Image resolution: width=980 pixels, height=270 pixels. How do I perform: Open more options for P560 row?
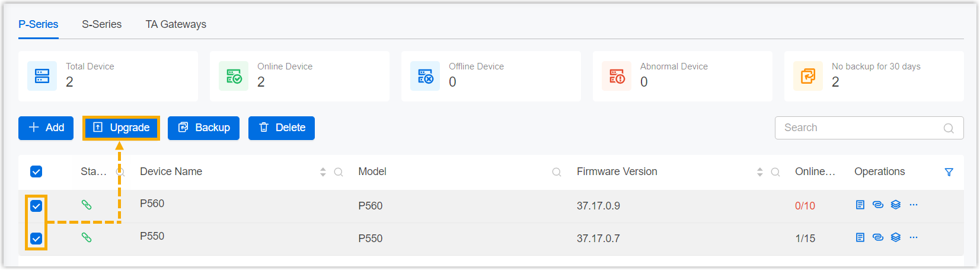[914, 205]
